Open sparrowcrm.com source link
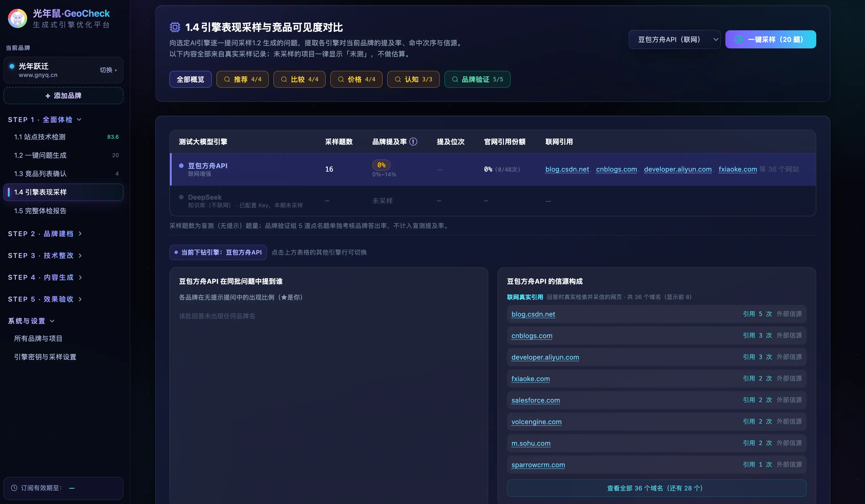 point(538,465)
